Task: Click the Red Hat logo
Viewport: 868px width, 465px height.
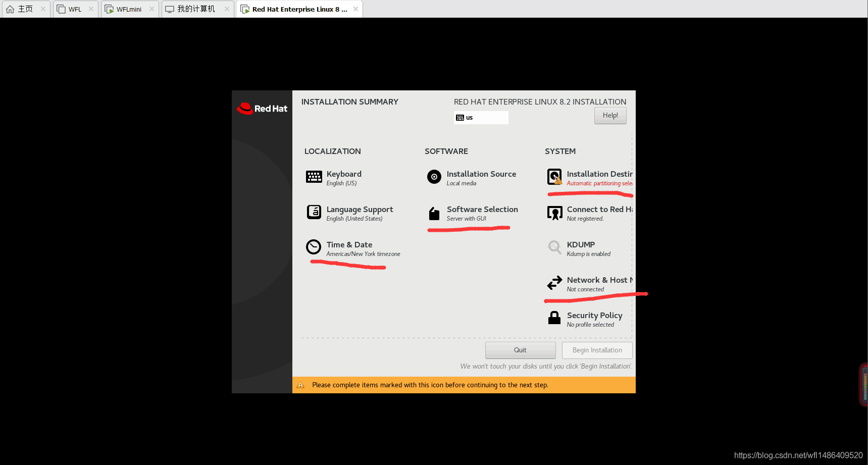Action: 262,109
